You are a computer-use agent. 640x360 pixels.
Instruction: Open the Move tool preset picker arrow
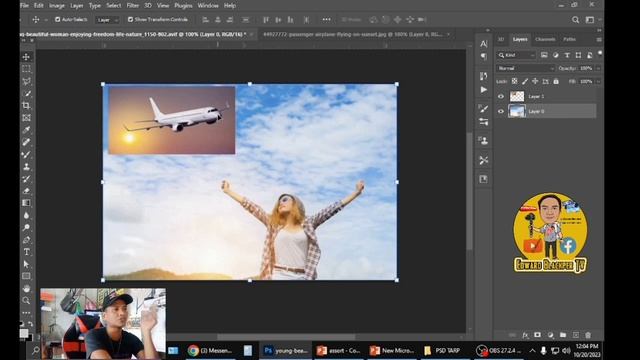coord(46,20)
